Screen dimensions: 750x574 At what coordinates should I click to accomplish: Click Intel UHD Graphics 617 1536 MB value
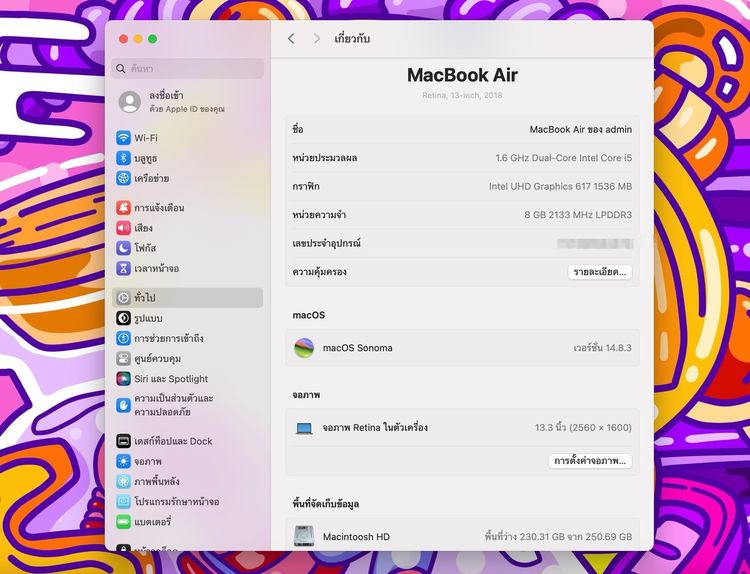(560, 186)
